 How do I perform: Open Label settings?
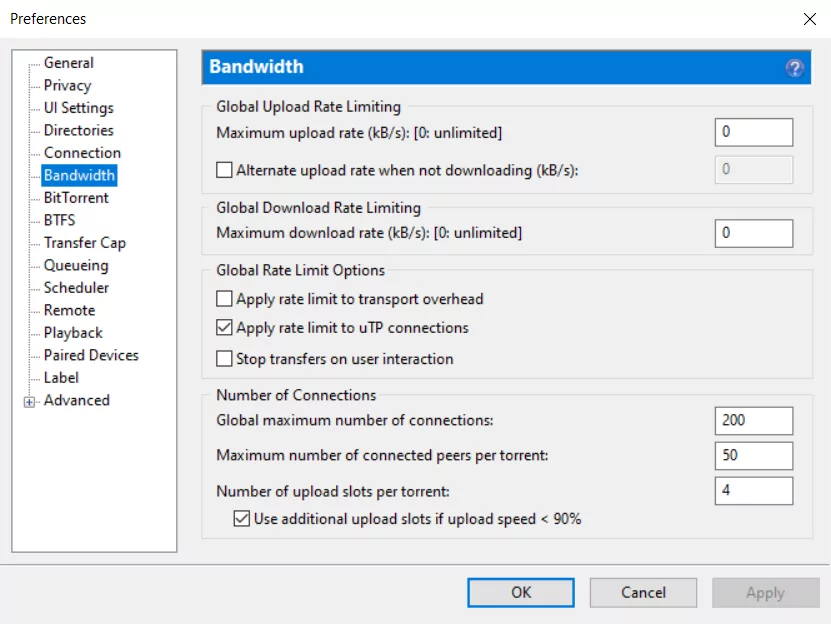tap(61, 378)
